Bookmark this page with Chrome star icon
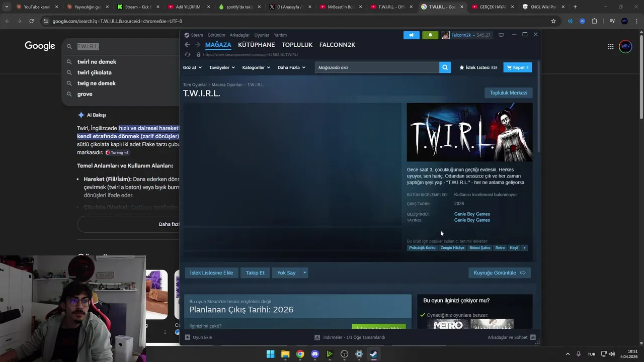 pos(553,21)
